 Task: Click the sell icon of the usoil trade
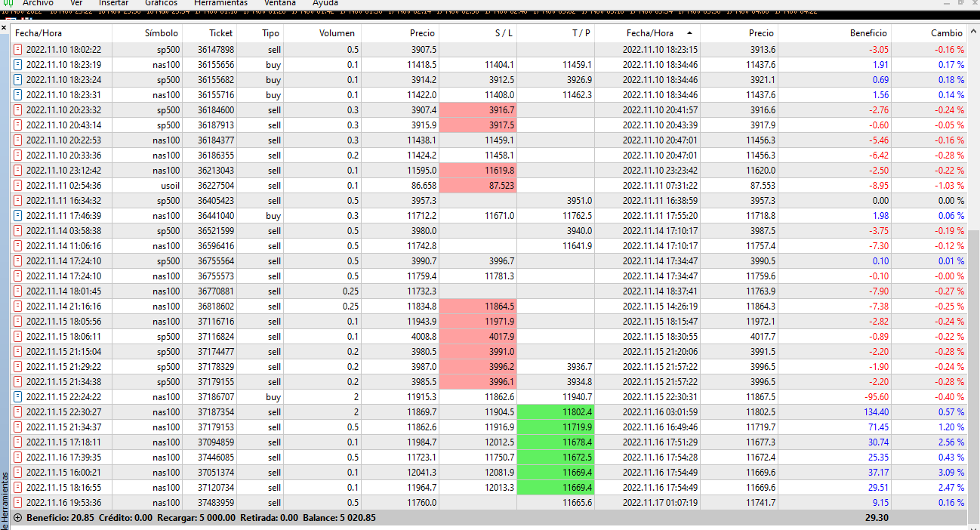18,186
